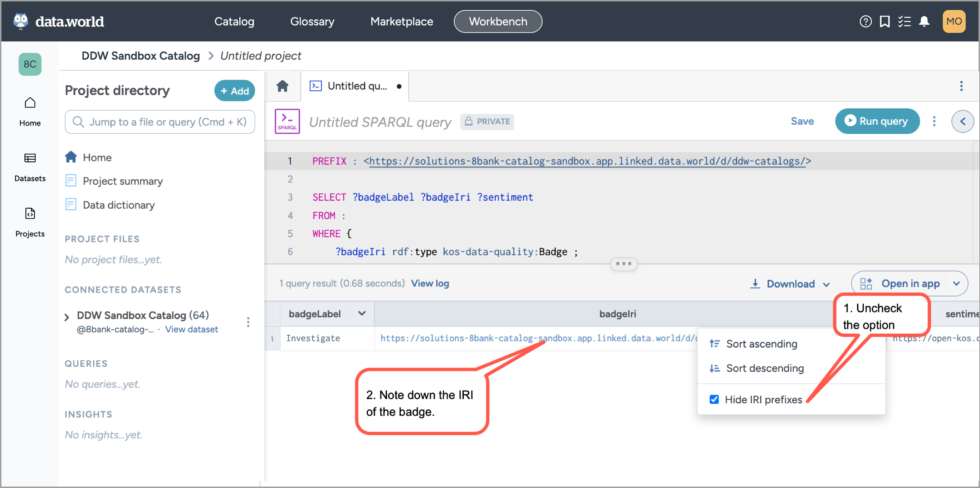Open badgeLabel column dropdown arrow
This screenshot has height=488, width=980.
pos(362,314)
